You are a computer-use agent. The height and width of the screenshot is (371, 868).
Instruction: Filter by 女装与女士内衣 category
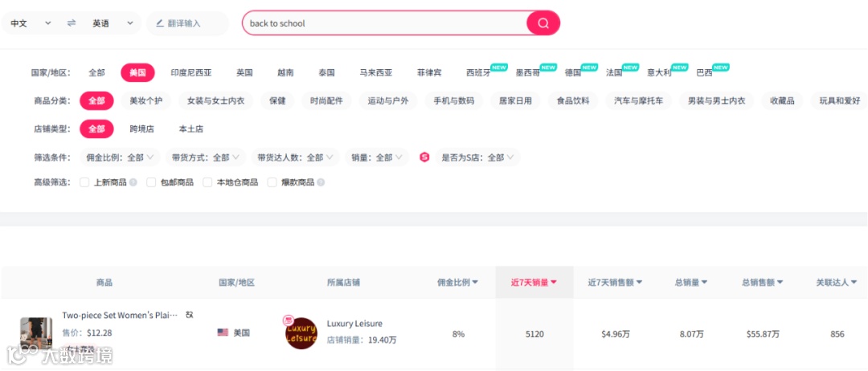tap(216, 101)
